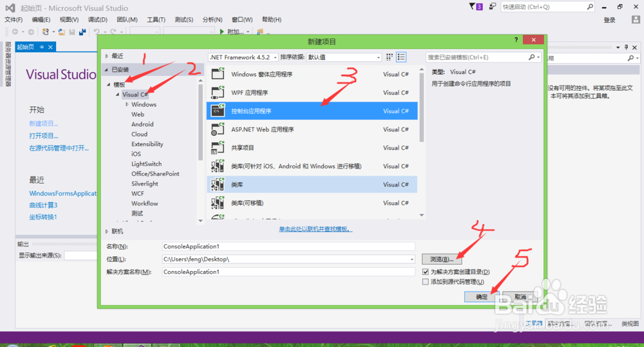Open the 调试(D) menu
644x347 pixels.
pyautogui.click(x=97, y=19)
